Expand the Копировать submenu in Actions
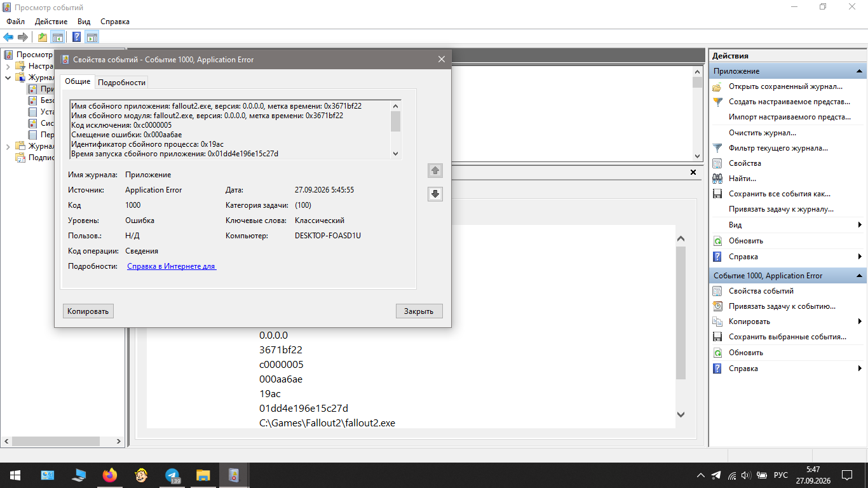This screenshot has width=868, height=488. pos(860,322)
